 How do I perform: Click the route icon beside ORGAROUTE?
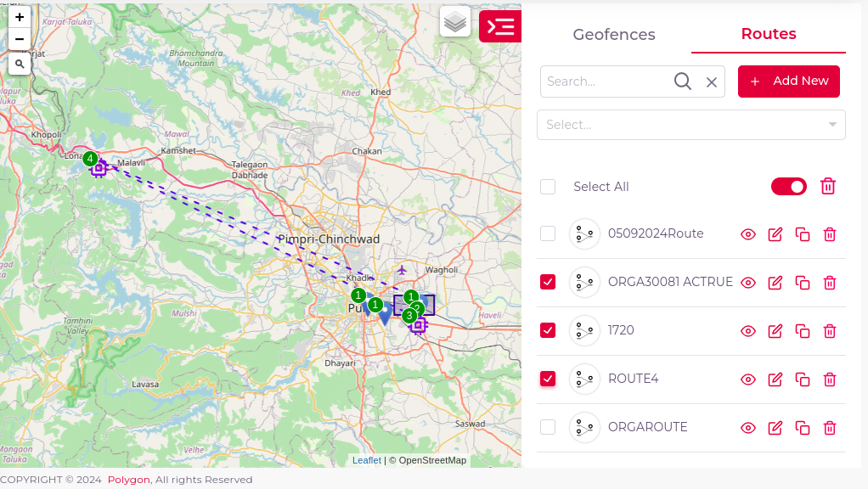coord(584,427)
